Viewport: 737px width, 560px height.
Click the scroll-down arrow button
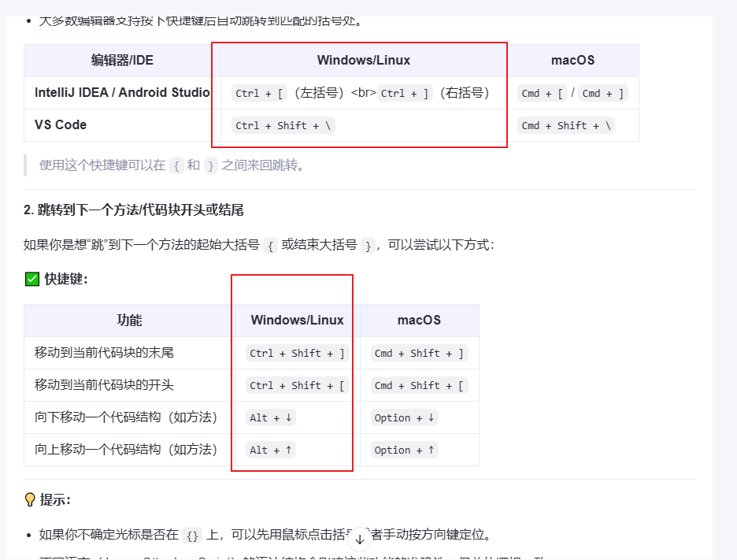coord(360,539)
